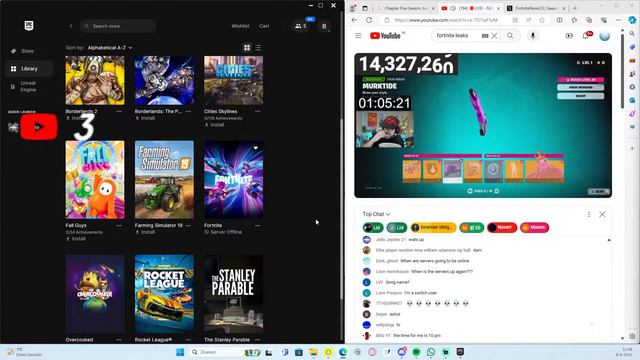Open YouTube account avatar
The width and height of the screenshot is (640, 360).
click(x=604, y=36)
